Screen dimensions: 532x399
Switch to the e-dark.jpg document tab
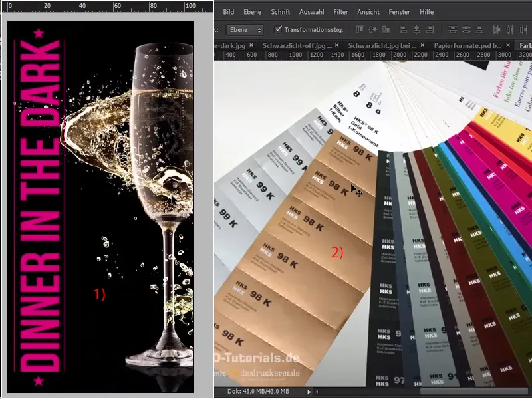(x=230, y=45)
